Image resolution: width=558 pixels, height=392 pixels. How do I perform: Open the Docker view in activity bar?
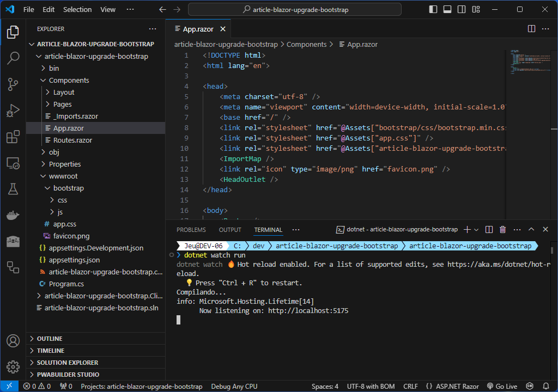[13, 215]
